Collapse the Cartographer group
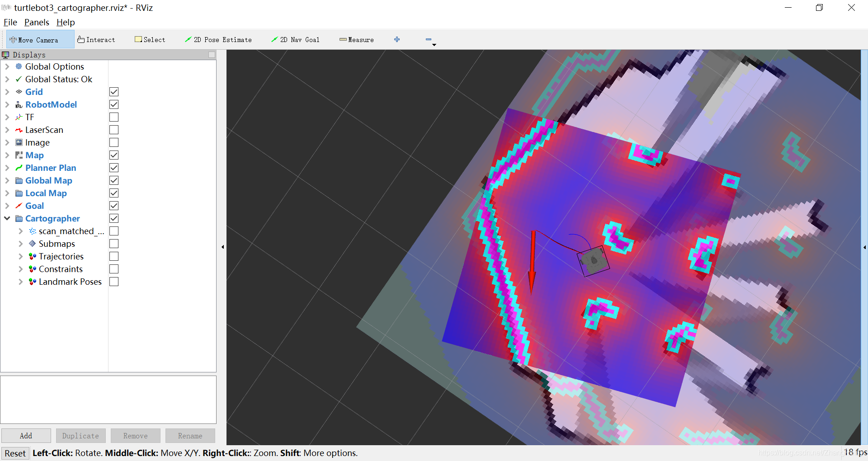This screenshot has height=461, width=868. coord(7,218)
